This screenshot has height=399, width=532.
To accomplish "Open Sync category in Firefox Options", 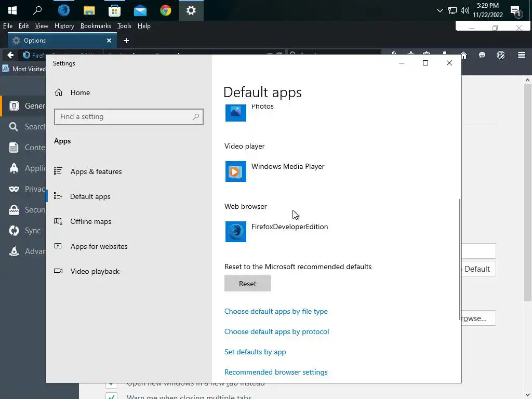I will click(24, 231).
